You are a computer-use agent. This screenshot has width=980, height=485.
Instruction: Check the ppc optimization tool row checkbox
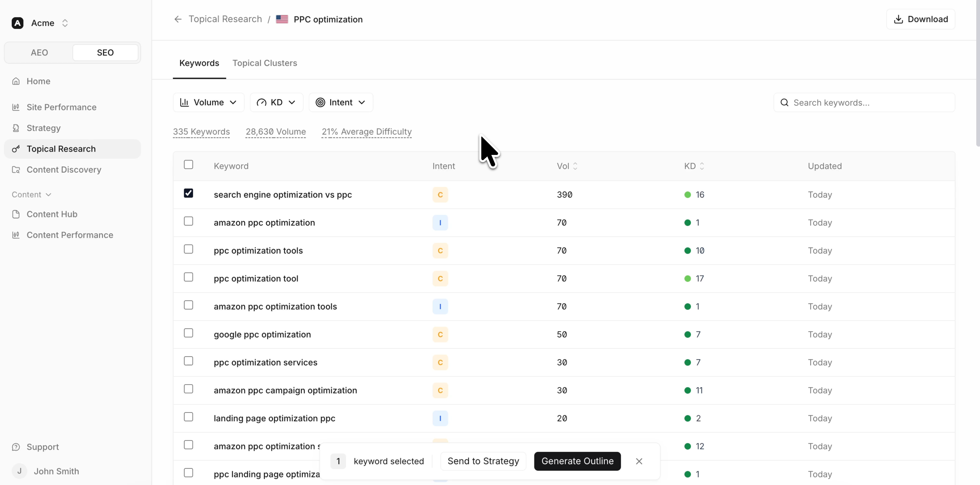point(188,277)
